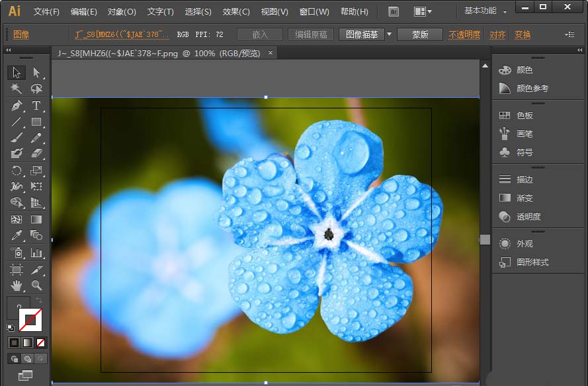Choose the Magic Wand tool
Image resolution: width=588 pixels, height=386 pixels.
click(x=17, y=89)
